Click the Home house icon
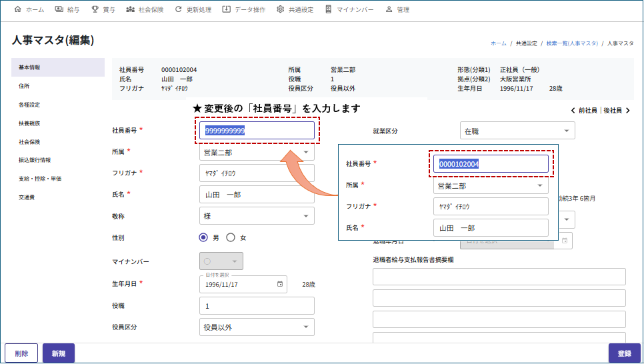This screenshot has height=364, width=644. (x=18, y=9)
